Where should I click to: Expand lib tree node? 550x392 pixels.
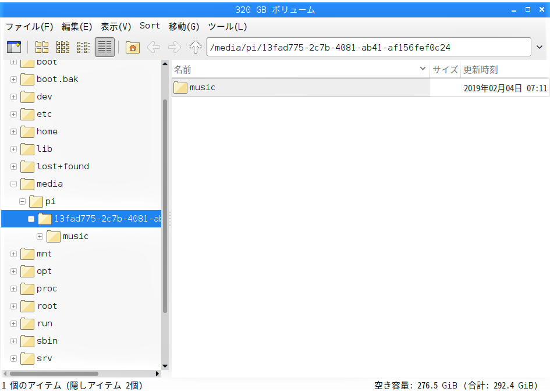pyautogui.click(x=14, y=149)
